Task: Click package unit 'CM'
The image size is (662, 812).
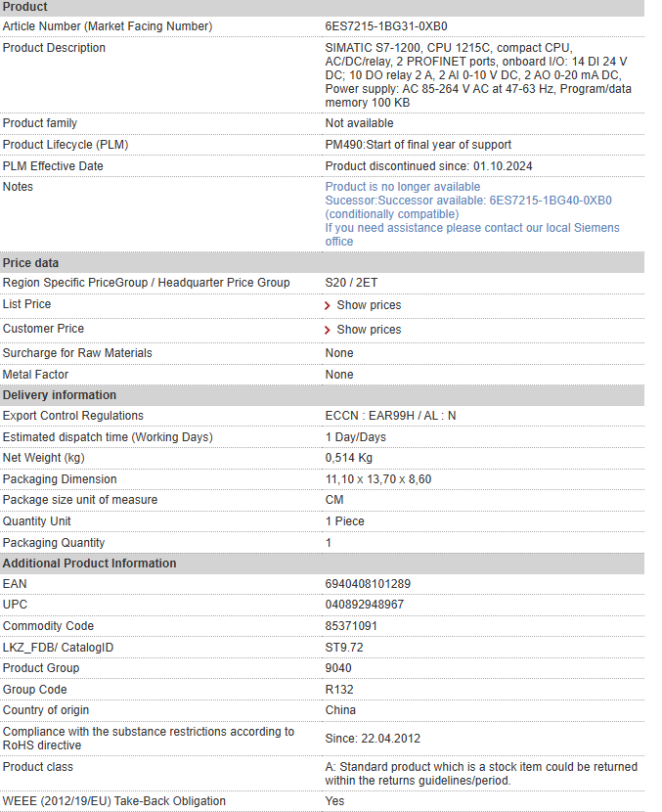Action: tap(334, 500)
